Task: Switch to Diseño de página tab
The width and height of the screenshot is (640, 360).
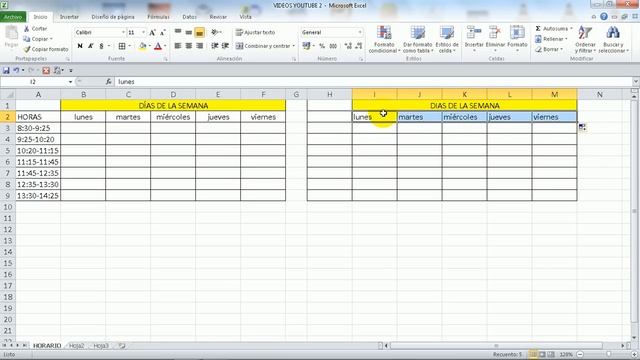Action: (113, 17)
